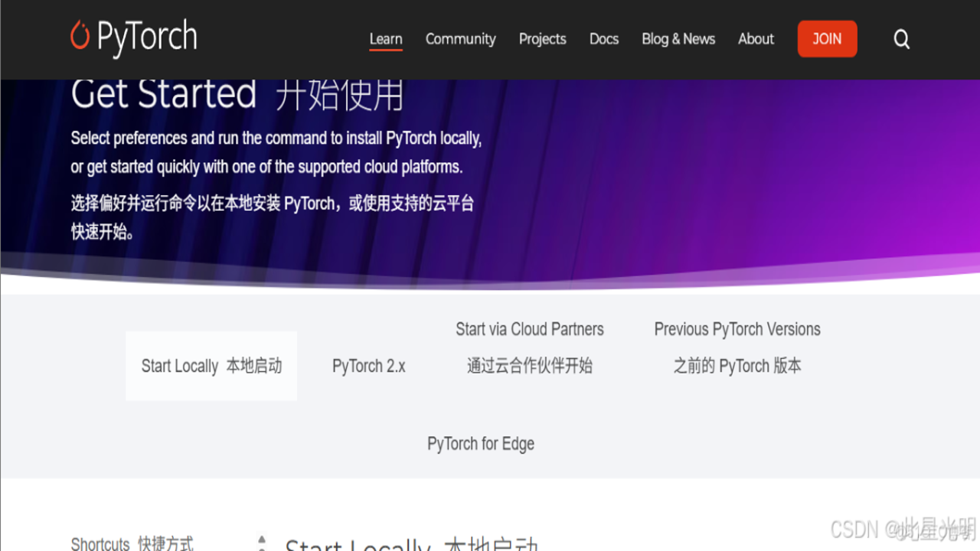Select the Start Locally tab
The image size is (980, 551).
point(211,366)
